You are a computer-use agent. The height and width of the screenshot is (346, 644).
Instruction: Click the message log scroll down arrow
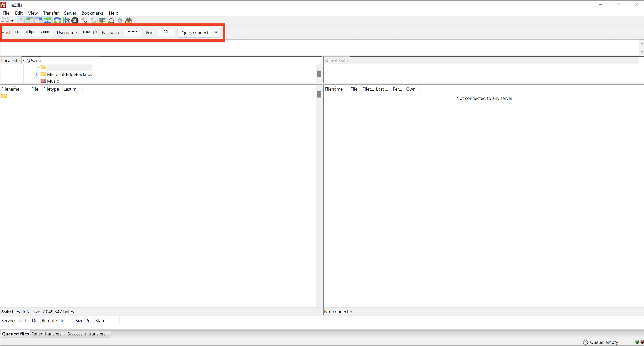tap(642, 52)
